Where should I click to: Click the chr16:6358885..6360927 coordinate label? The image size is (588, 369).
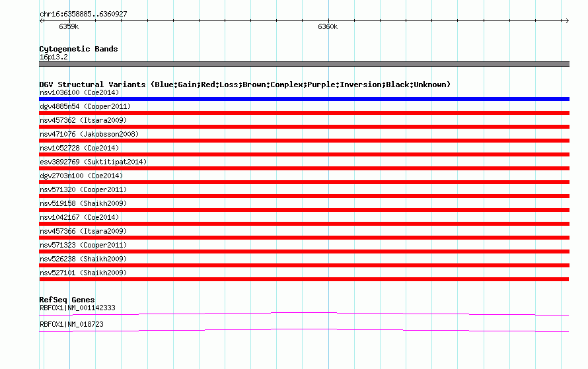coord(83,14)
